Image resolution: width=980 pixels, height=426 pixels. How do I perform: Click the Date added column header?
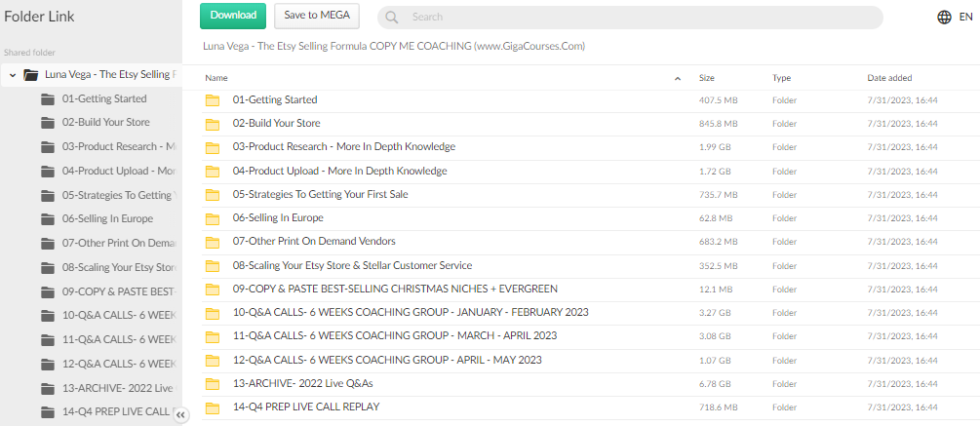click(889, 78)
